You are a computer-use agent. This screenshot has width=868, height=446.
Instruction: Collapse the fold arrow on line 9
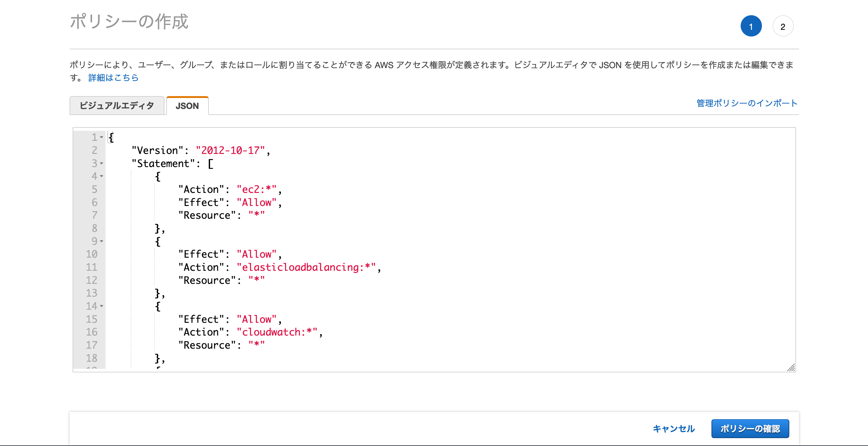[x=102, y=241]
